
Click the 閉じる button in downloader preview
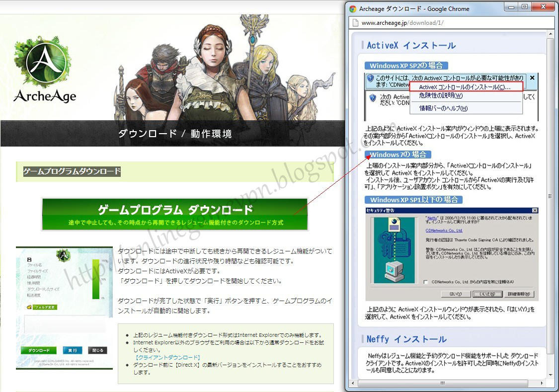pyautogui.click(x=97, y=350)
